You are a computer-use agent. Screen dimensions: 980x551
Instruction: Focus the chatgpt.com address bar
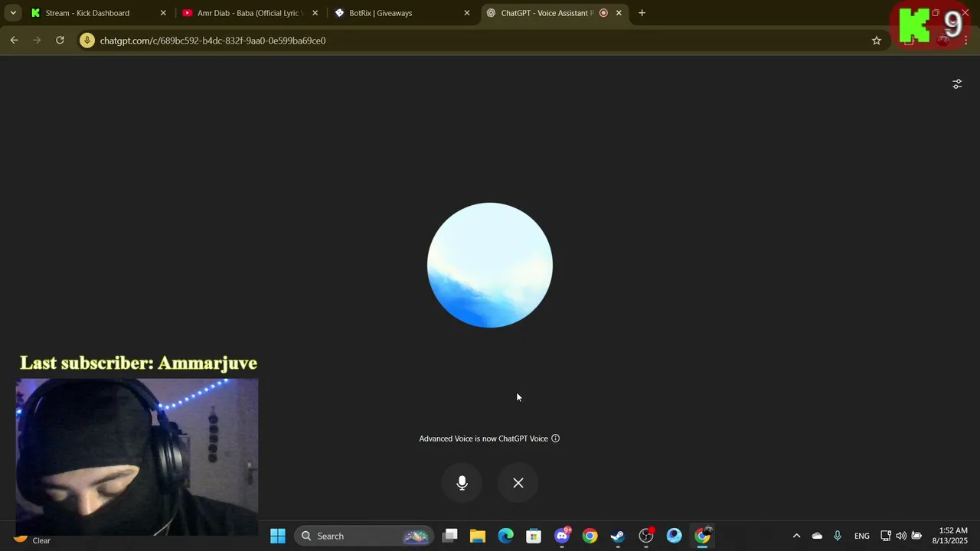(482, 41)
